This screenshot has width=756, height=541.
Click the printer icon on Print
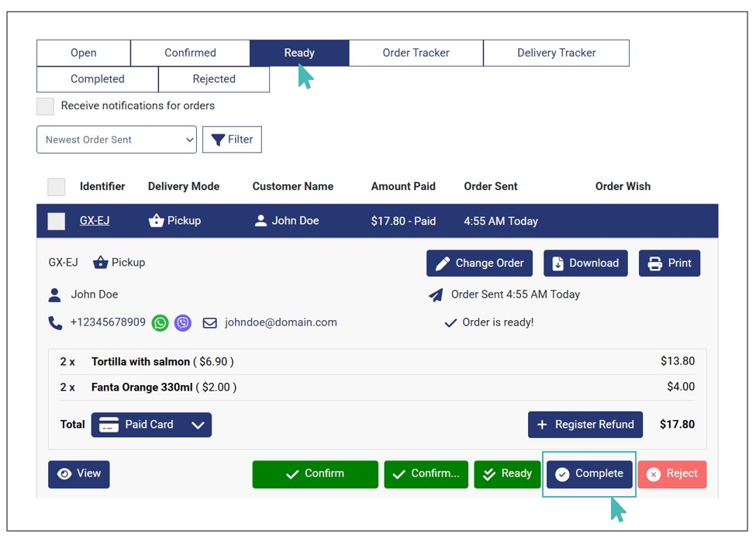(655, 264)
